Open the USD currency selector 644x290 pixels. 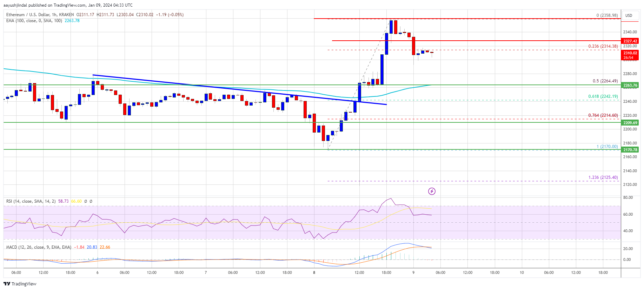[629, 15]
